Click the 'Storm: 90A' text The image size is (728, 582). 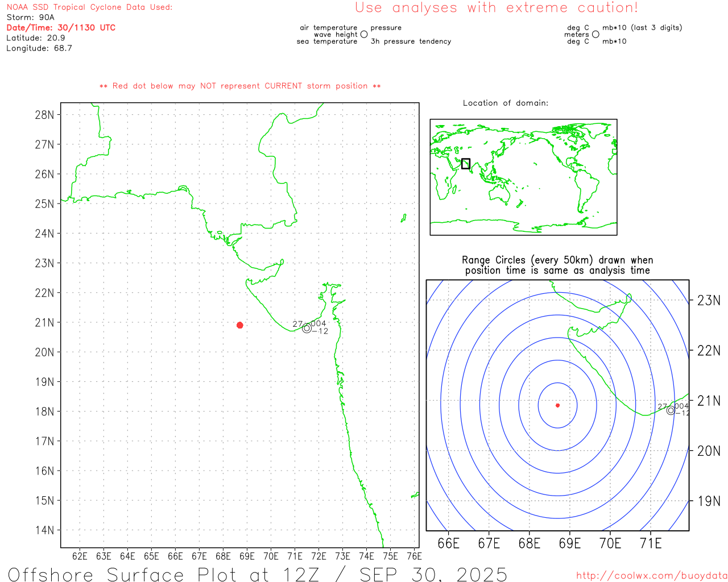[30, 18]
